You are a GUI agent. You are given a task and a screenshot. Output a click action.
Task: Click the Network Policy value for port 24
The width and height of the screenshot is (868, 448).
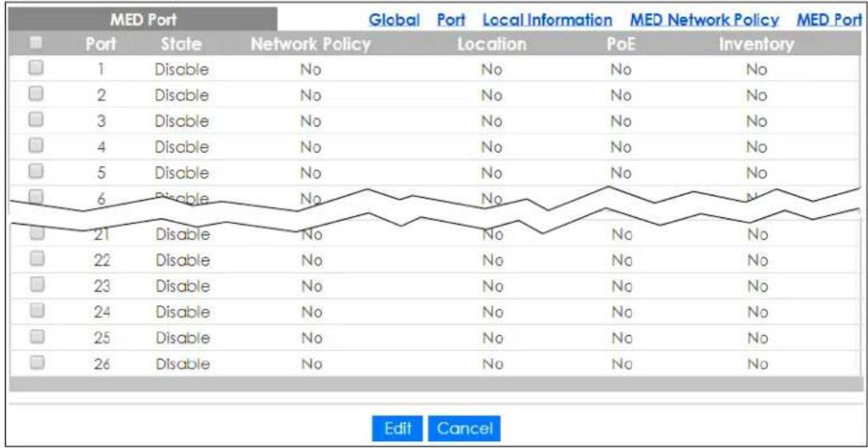pyautogui.click(x=311, y=312)
